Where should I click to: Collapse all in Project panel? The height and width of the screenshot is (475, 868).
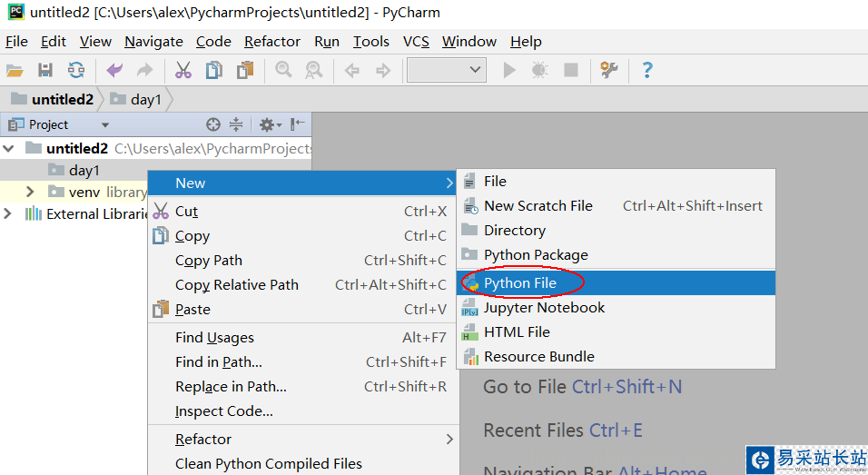[236, 124]
